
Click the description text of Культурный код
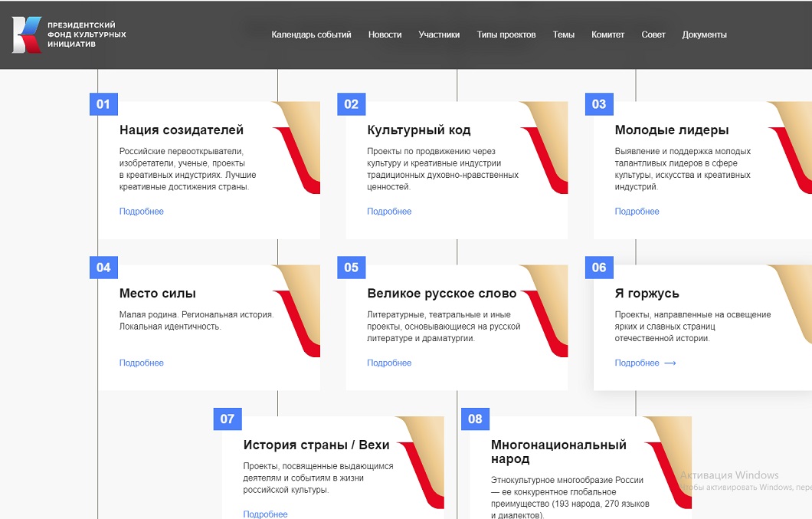pyautogui.click(x=443, y=169)
